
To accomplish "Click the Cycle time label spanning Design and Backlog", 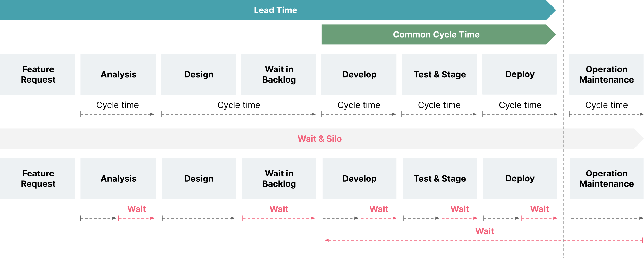I will (x=239, y=105).
